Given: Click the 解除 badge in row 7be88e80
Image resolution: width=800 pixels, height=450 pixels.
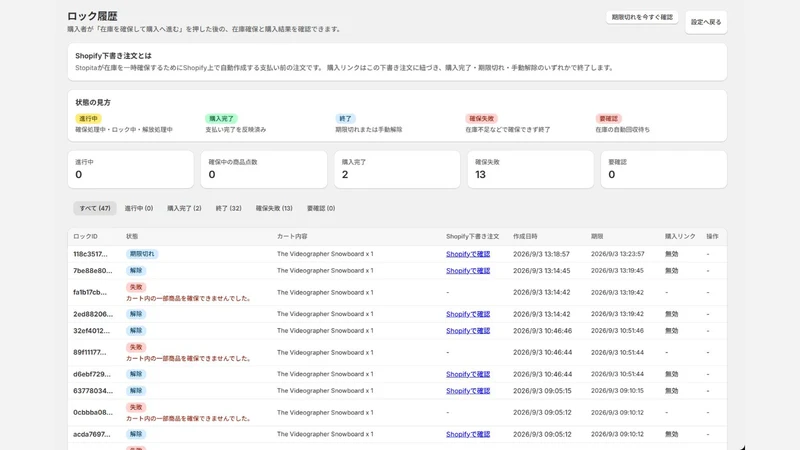Looking at the screenshot, I should coord(136,271).
